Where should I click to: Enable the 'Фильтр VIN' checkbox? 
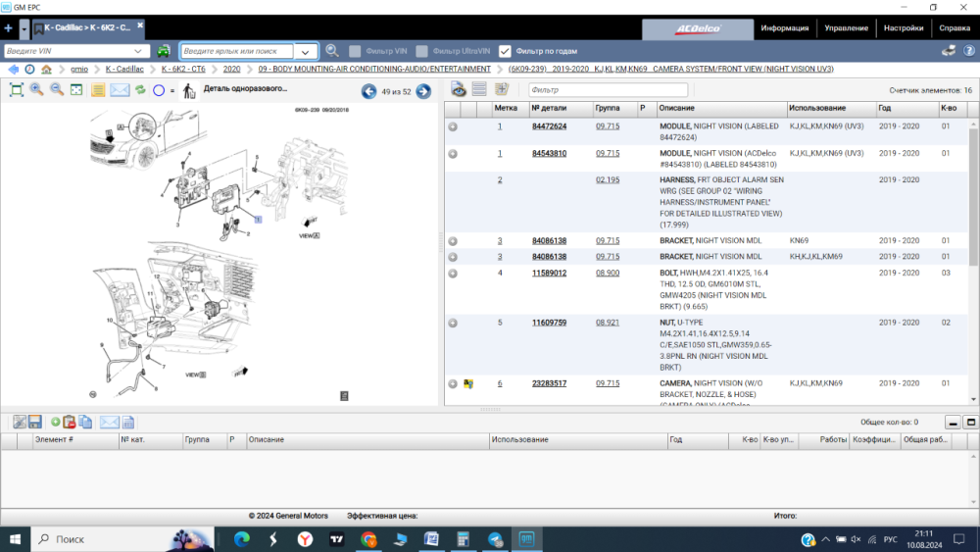(355, 51)
